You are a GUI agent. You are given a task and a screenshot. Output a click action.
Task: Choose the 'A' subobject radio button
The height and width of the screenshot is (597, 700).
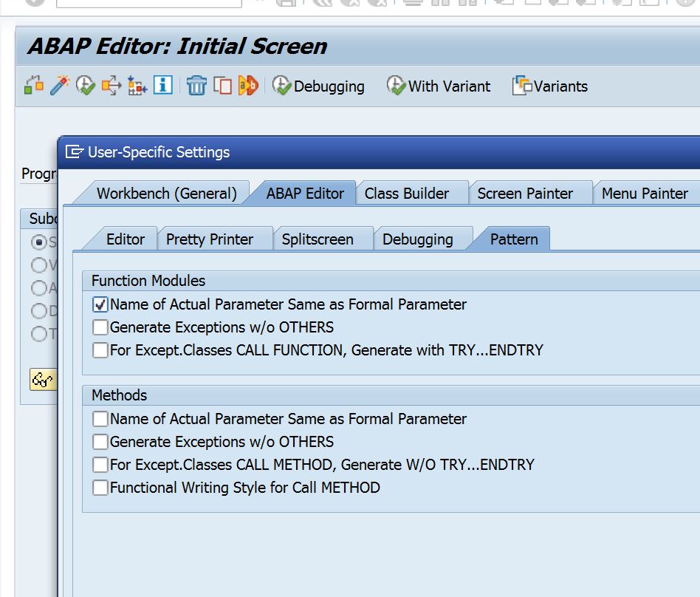pos(39,287)
